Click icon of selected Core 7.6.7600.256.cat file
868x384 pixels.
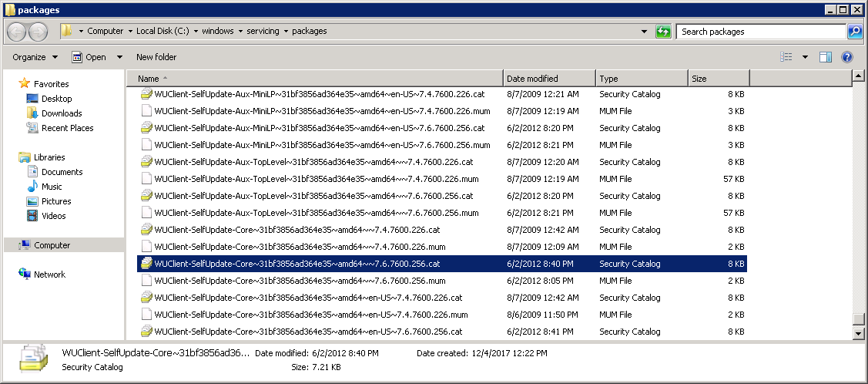(146, 264)
